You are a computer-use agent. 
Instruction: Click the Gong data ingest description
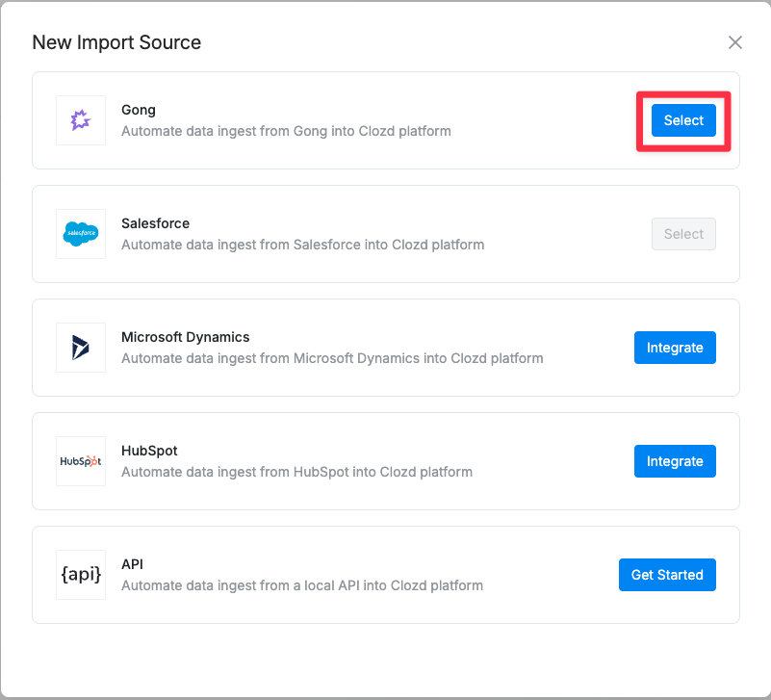point(286,131)
